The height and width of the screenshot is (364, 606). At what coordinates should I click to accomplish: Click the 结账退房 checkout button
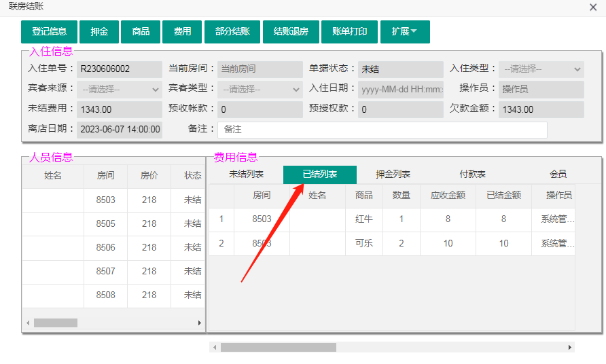(291, 32)
